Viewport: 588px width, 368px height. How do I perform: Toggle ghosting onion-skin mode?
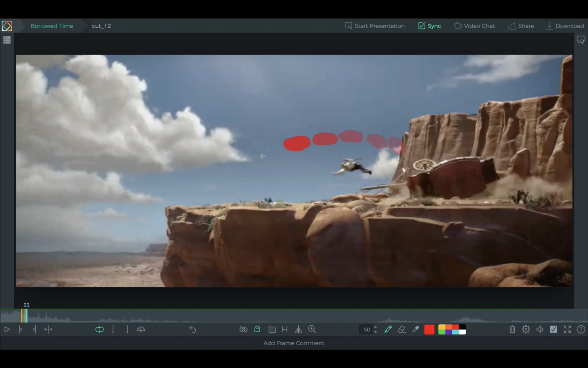point(257,329)
